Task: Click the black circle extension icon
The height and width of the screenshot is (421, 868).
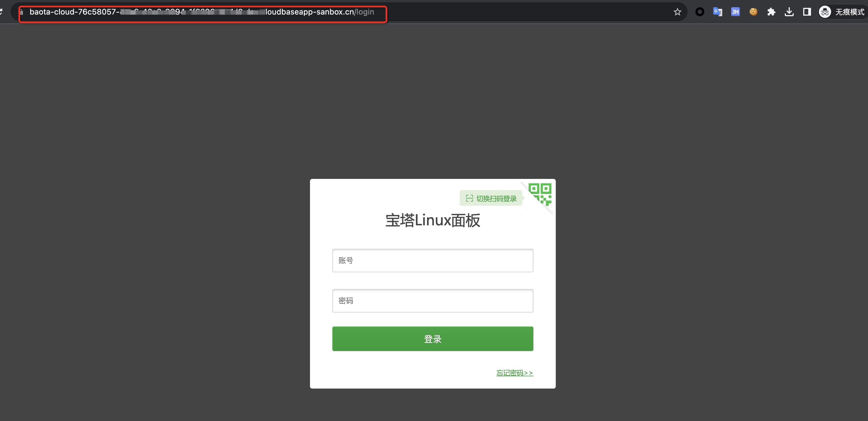Action: (x=700, y=12)
